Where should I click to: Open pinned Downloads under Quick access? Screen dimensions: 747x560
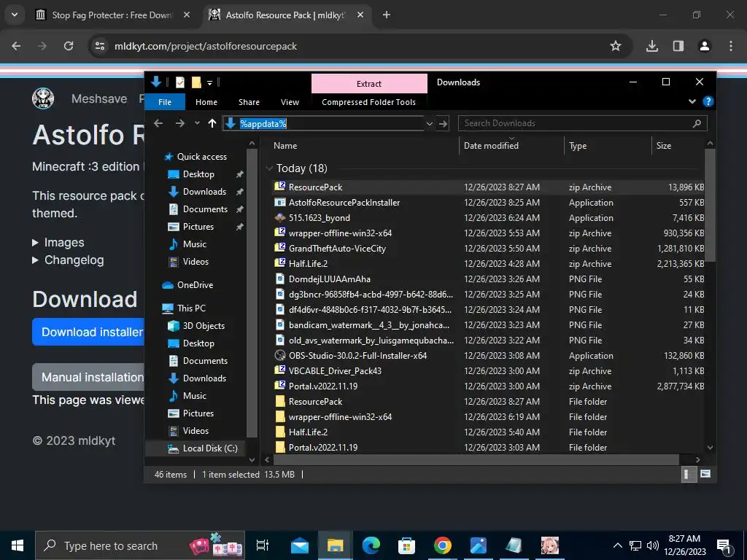coord(204,192)
